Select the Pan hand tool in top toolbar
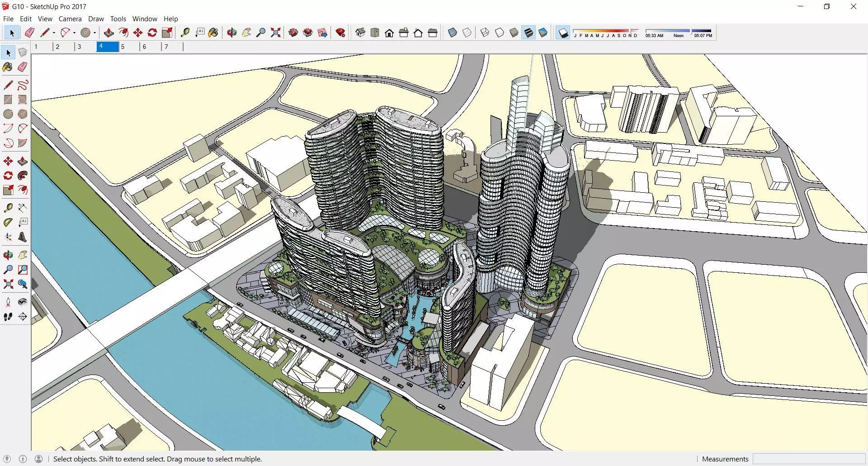The image size is (868, 466). point(246,33)
